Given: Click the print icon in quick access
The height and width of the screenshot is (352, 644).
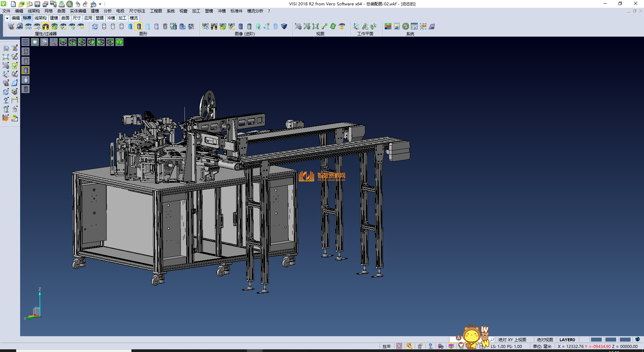Looking at the screenshot, I should pyautogui.click(x=62, y=4).
